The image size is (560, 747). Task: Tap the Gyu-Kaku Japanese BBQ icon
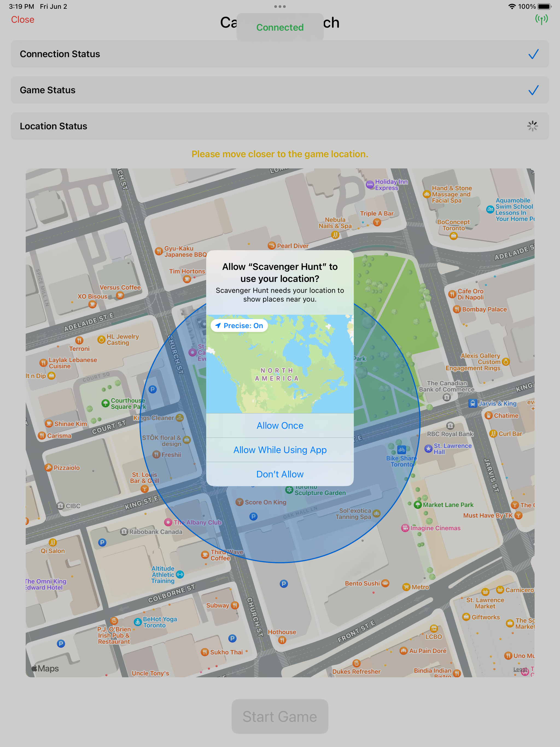click(x=159, y=251)
